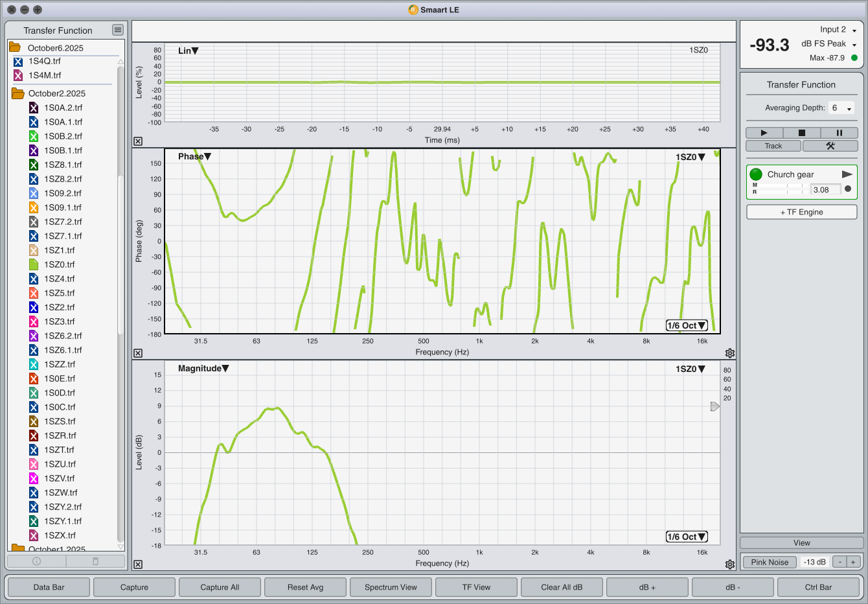Open the Phase plot 1/6 Oct smoothing dropdown

(x=687, y=325)
